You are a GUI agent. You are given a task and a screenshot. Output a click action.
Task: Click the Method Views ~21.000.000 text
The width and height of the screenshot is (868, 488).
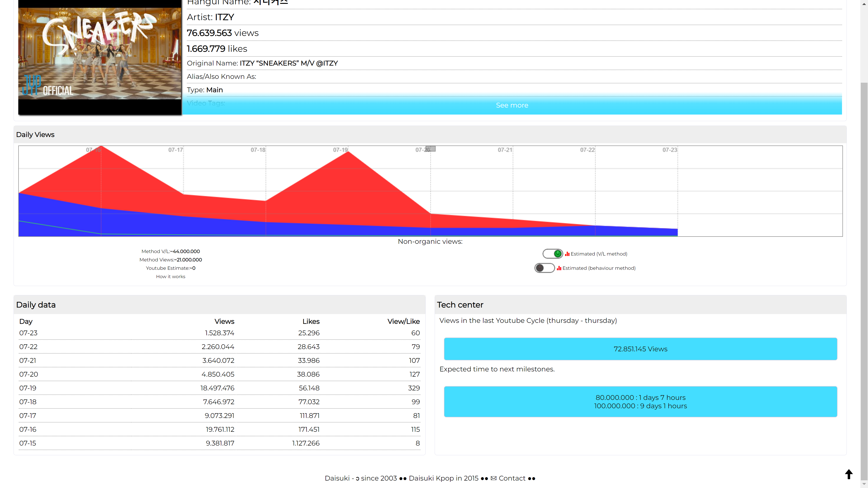(170, 260)
